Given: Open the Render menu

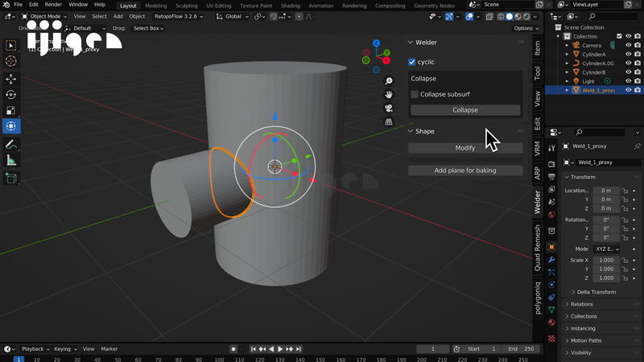Looking at the screenshot, I should tap(53, 5).
